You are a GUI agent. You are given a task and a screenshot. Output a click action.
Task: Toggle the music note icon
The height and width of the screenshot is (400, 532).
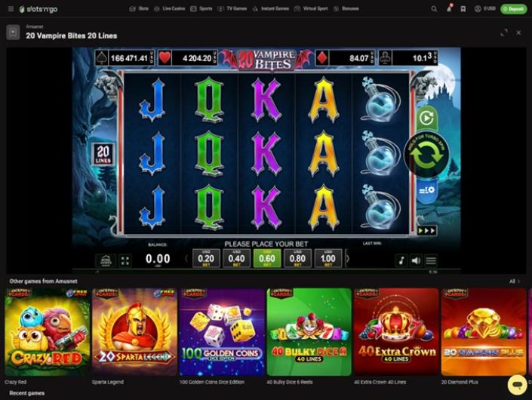pos(401,260)
